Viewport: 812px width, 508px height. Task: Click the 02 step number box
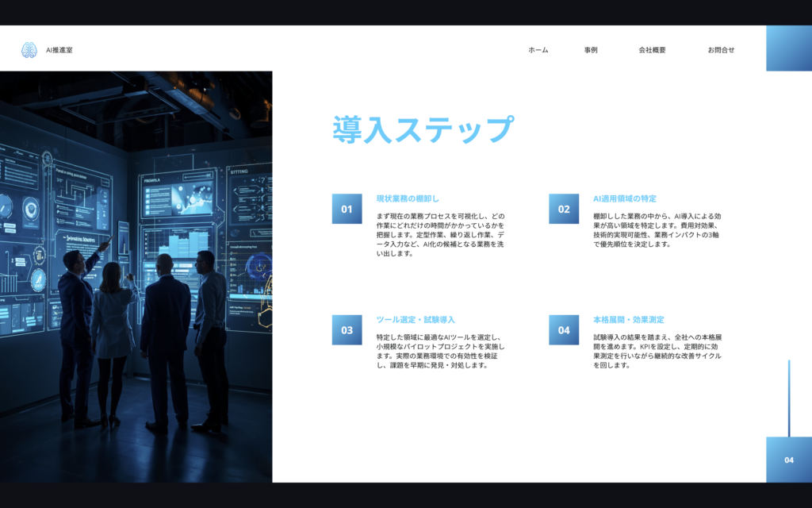564,209
